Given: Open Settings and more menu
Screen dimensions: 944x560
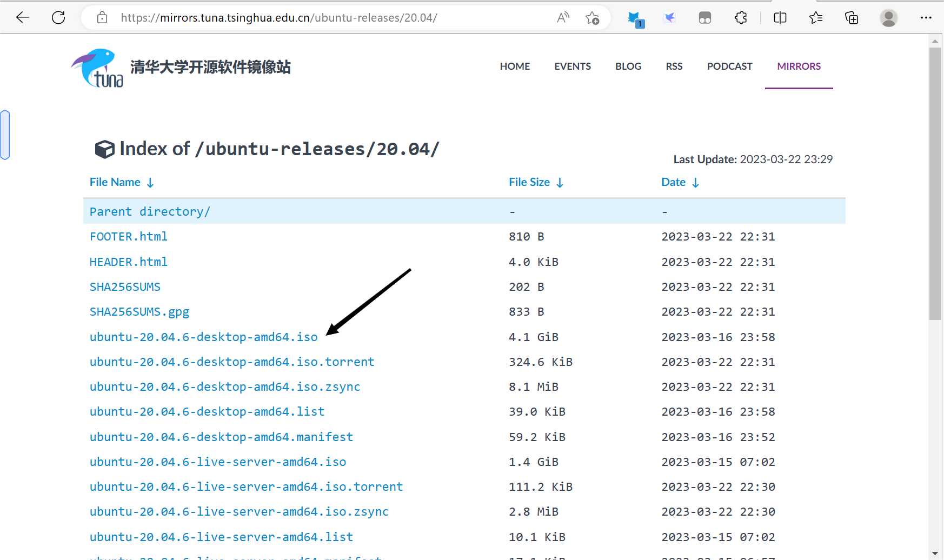Looking at the screenshot, I should coord(926,18).
